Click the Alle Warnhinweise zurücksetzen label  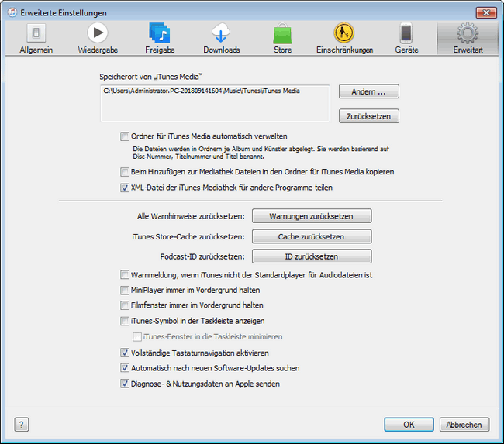[x=191, y=216]
